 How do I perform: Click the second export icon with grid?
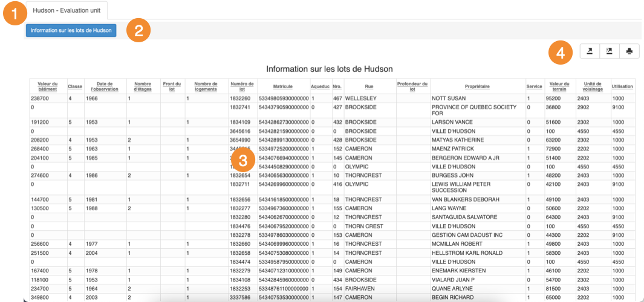point(610,51)
